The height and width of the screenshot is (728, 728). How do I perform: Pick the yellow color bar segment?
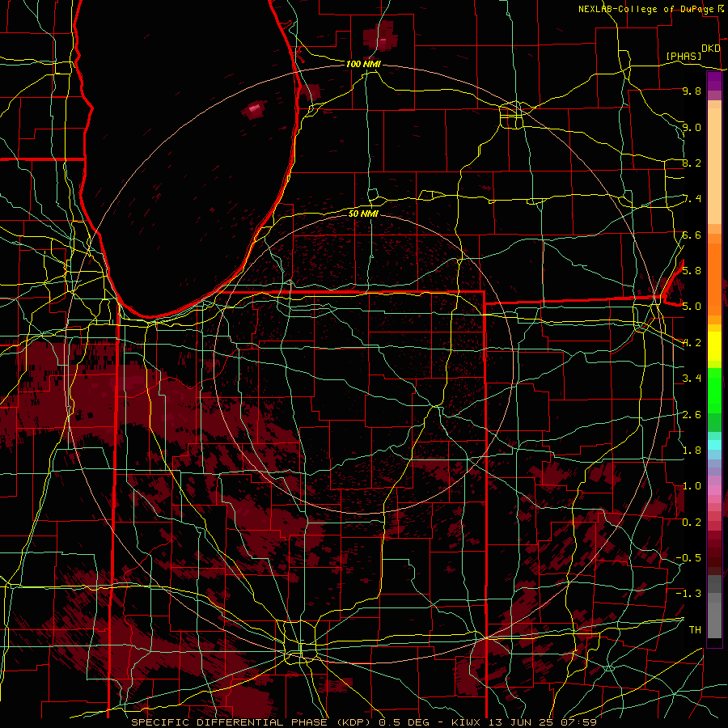[714, 346]
